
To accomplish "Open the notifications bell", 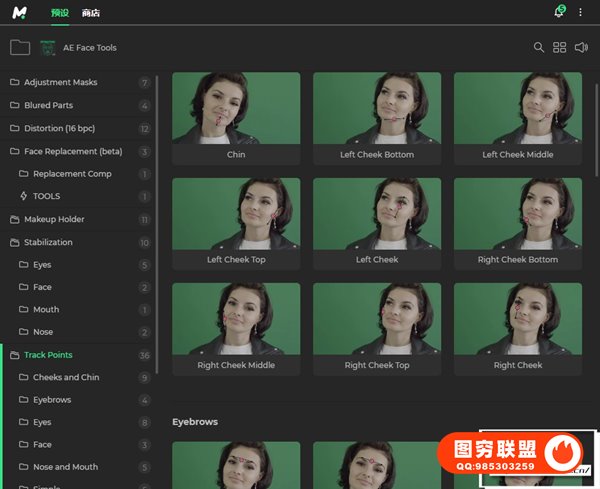I will coord(559,12).
